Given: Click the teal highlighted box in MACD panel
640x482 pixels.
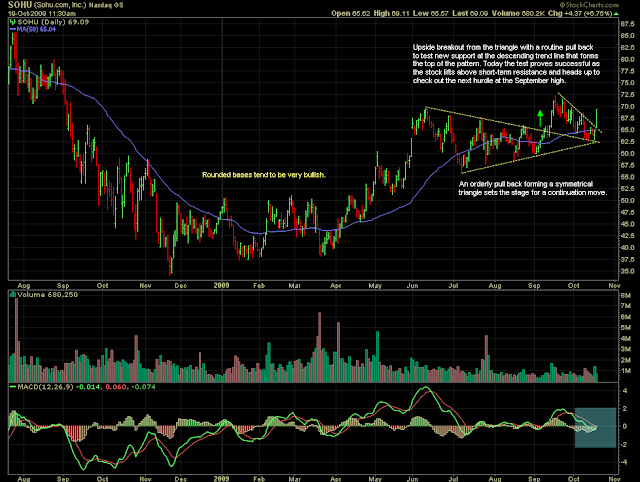Looking at the screenshot, I should pyautogui.click(x=595, y=427).
